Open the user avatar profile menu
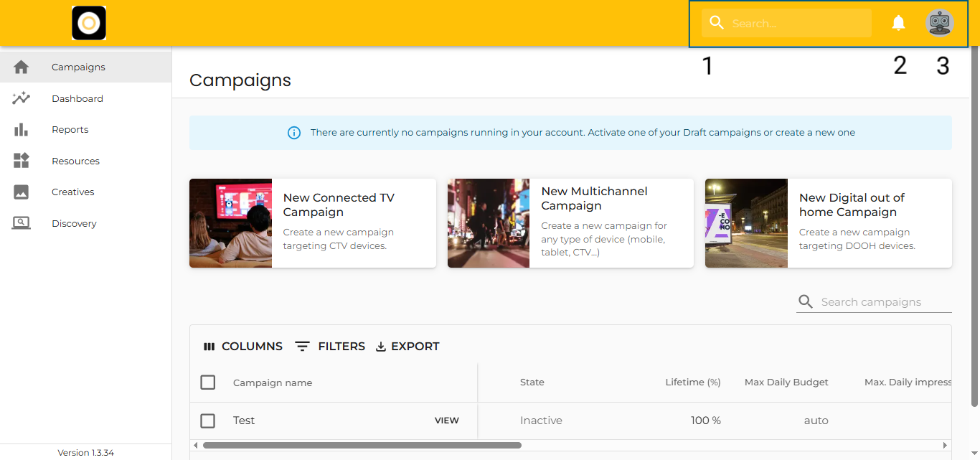 pos(939,23)
